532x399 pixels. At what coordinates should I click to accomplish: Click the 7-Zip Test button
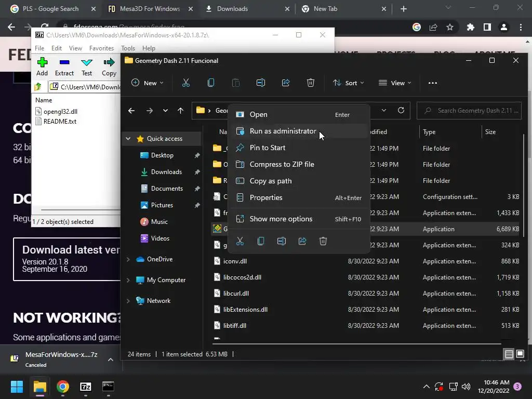pyautogui.click(x=87, y=66)
